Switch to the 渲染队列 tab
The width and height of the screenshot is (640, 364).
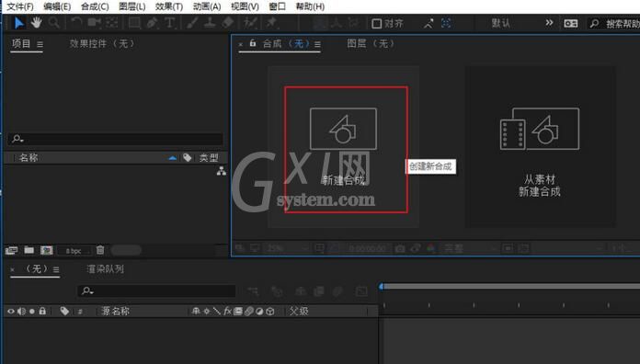point(106,269)
